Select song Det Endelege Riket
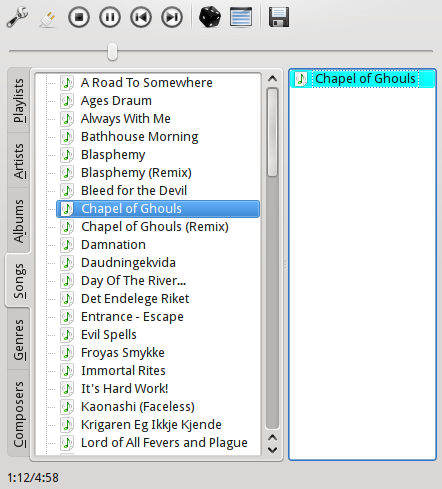Image resolution: width=442 pixels, height=489 pixels. point(135,299)
